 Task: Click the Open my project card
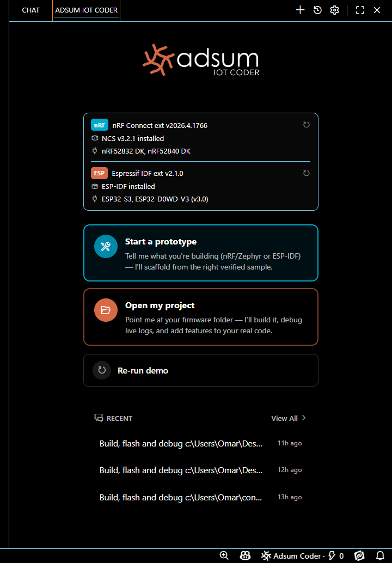click(x=201, y=317)
